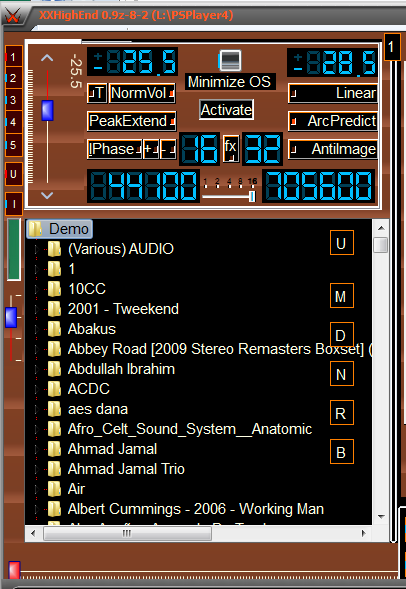
Task: Toggle the PeakExtend option
Action: coord(131,121)
